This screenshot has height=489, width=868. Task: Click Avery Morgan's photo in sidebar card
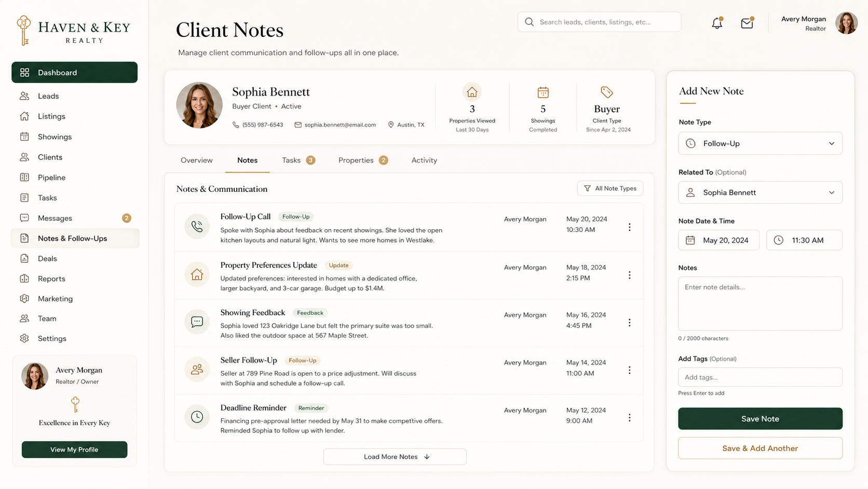pyautogui.click(x=35, y=376)
